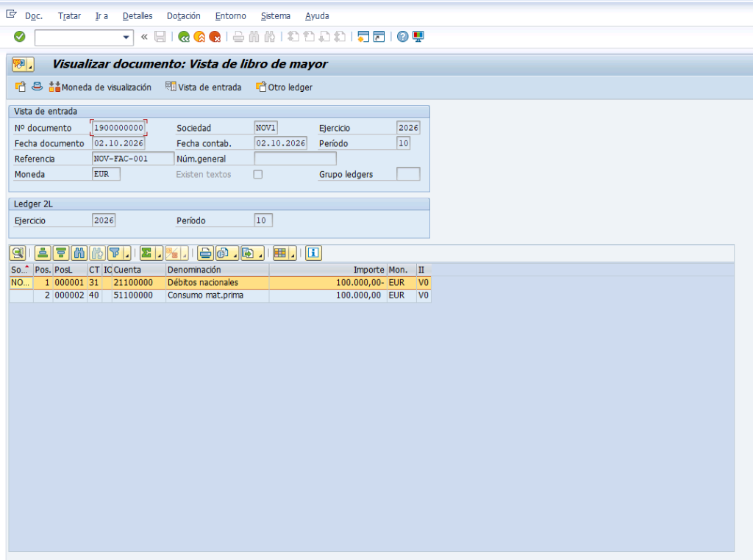This screenshot has height=560, width=753.
Task: Toggle the Existen textos checkbox
Action: 258,174
